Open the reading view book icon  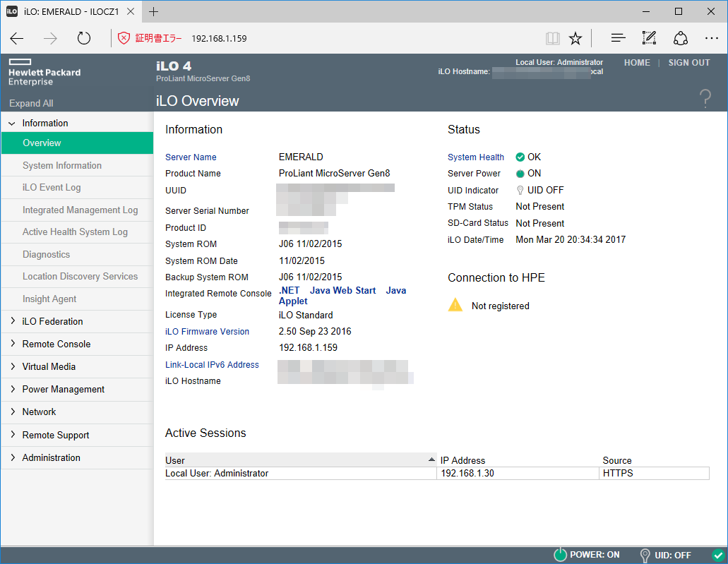point(552,38)
